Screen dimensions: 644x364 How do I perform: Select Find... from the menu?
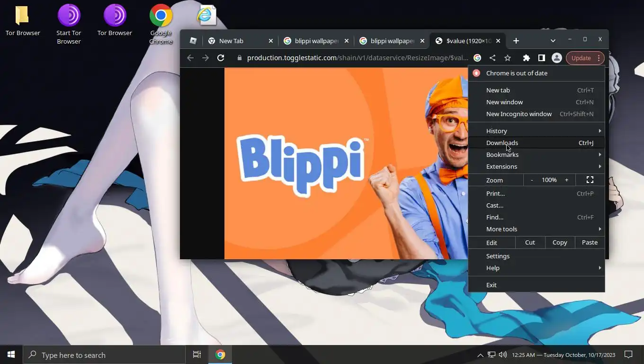537,217
